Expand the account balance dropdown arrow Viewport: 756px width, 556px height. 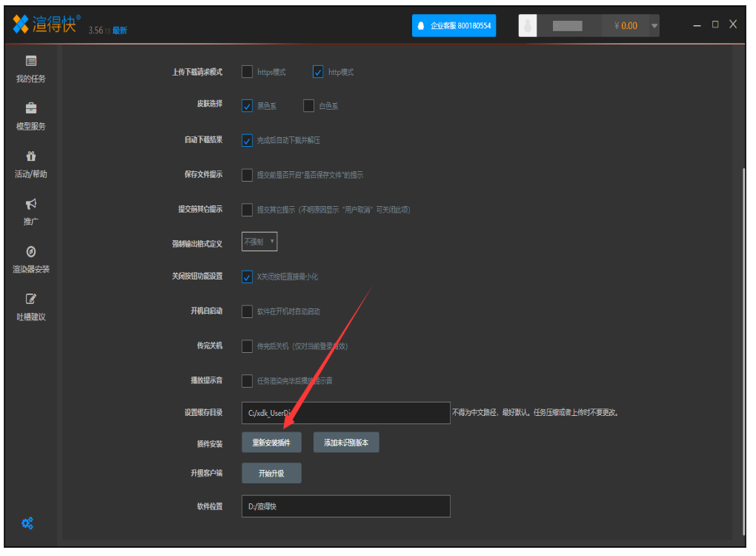point(654,26)
